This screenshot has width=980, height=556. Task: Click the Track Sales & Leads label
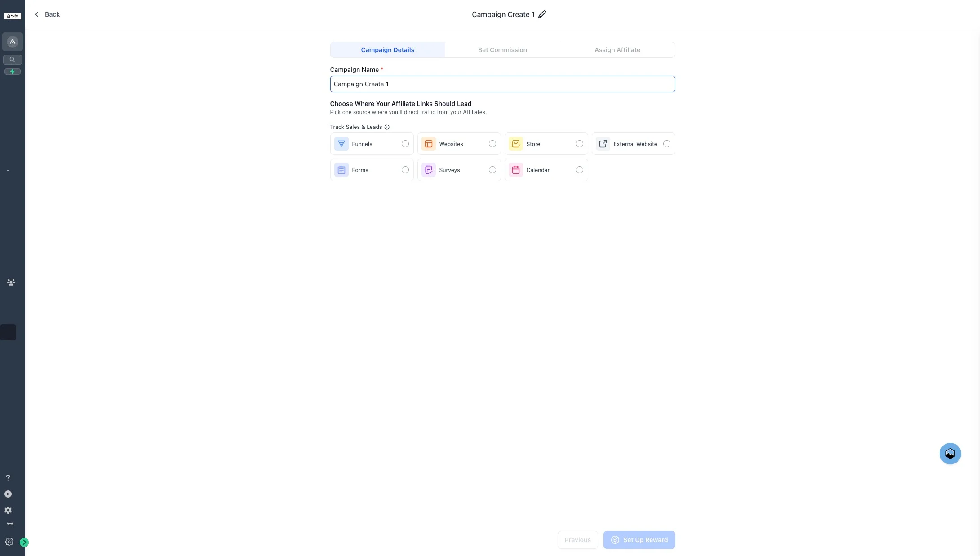356,127
